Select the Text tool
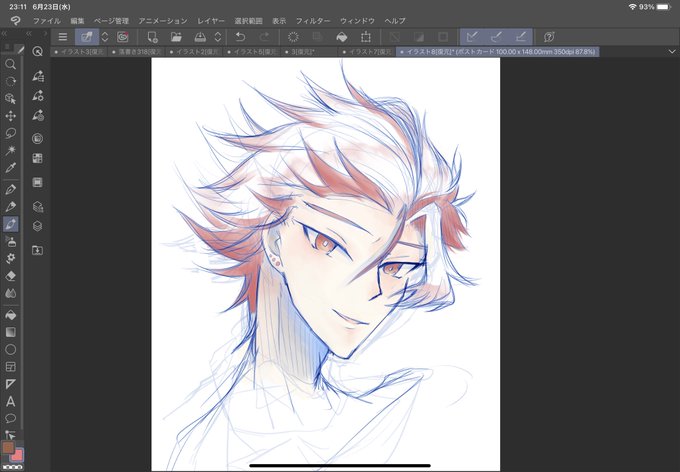 pyautogui.click(x=10, y=402)
